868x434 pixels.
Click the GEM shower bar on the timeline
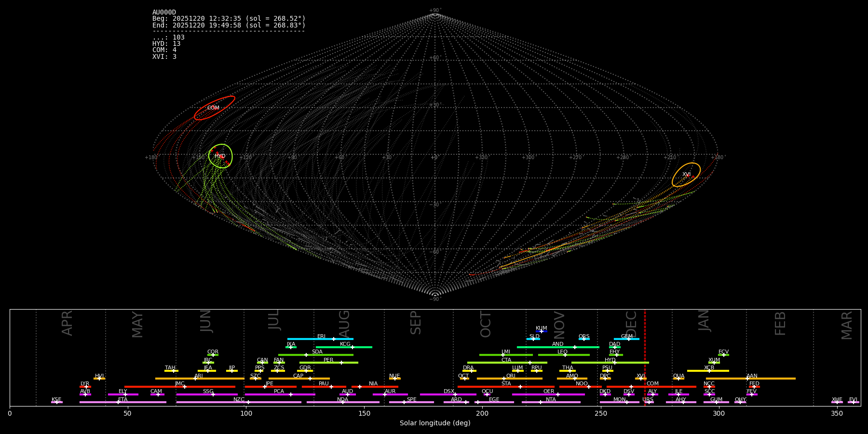tap(626, 339)
